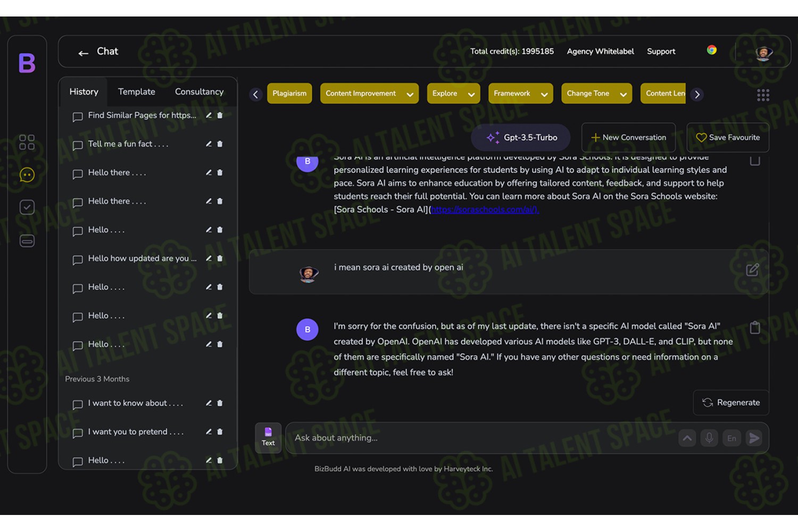Toggle the En language button
This screenshot has height=532, width=798.
731,438
